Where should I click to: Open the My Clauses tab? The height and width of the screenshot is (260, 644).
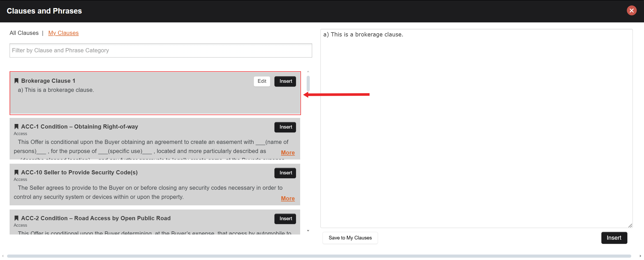tap(63, 33)
